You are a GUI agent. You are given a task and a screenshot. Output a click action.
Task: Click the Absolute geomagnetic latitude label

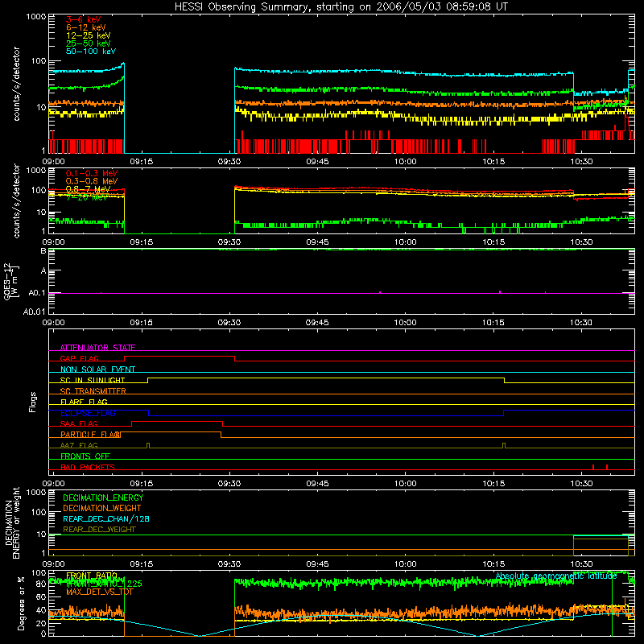click(556, 576)
